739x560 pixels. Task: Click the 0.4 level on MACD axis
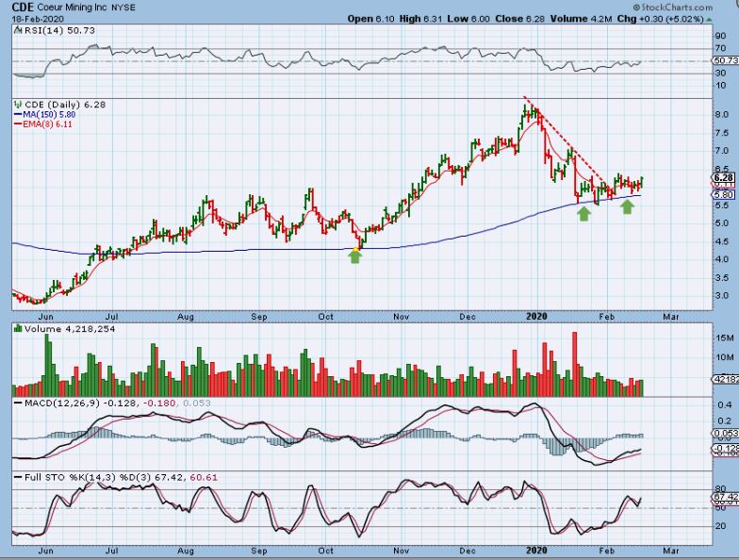coord(725,405)
